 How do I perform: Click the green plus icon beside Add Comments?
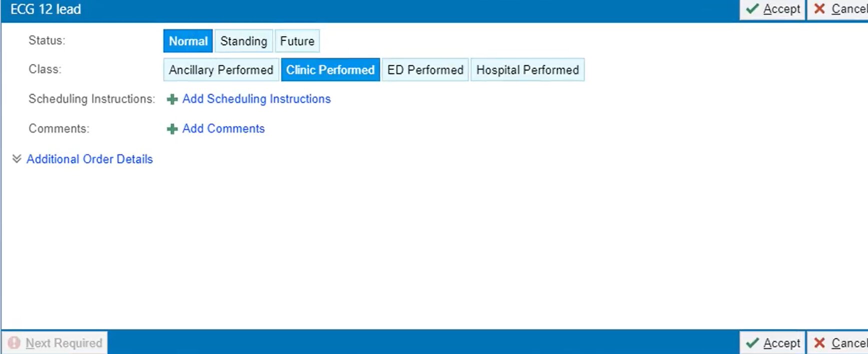(172, 129)
